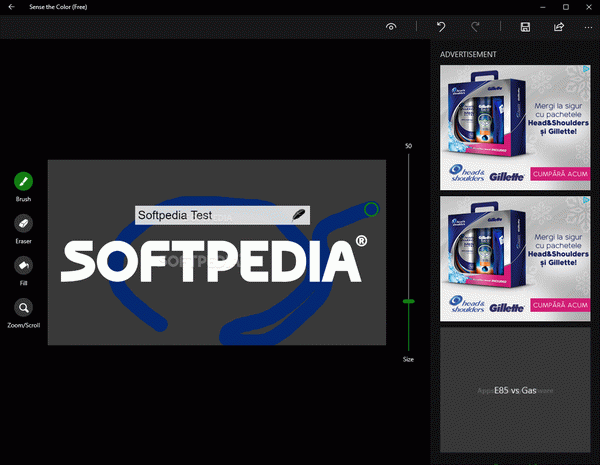Select the Brush tool
Screen dimensions: 600x465
[x=23, y=181]
